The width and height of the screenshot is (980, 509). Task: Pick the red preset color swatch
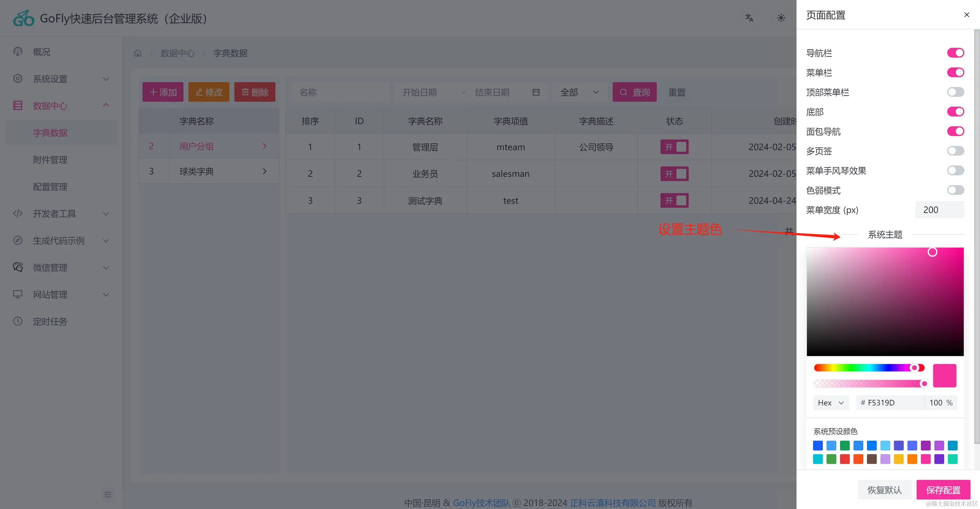click(x=845, y=459)
